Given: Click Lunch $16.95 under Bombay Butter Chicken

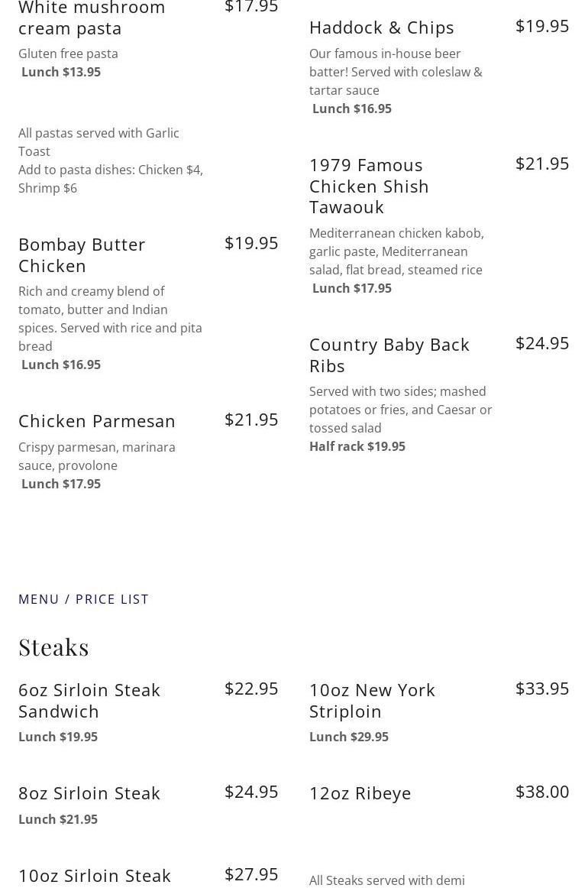Looking at the screenshot, I should click(x=61, y=365).
